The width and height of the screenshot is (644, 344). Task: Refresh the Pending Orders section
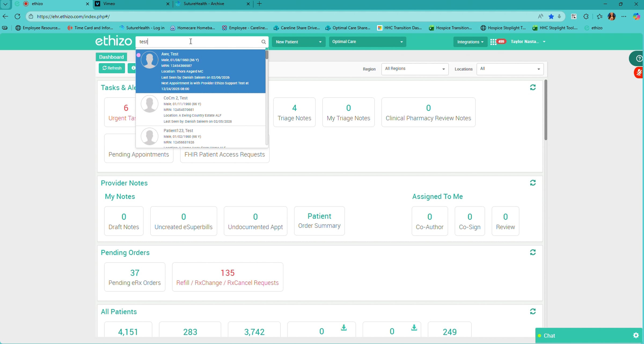coord(533,252)
